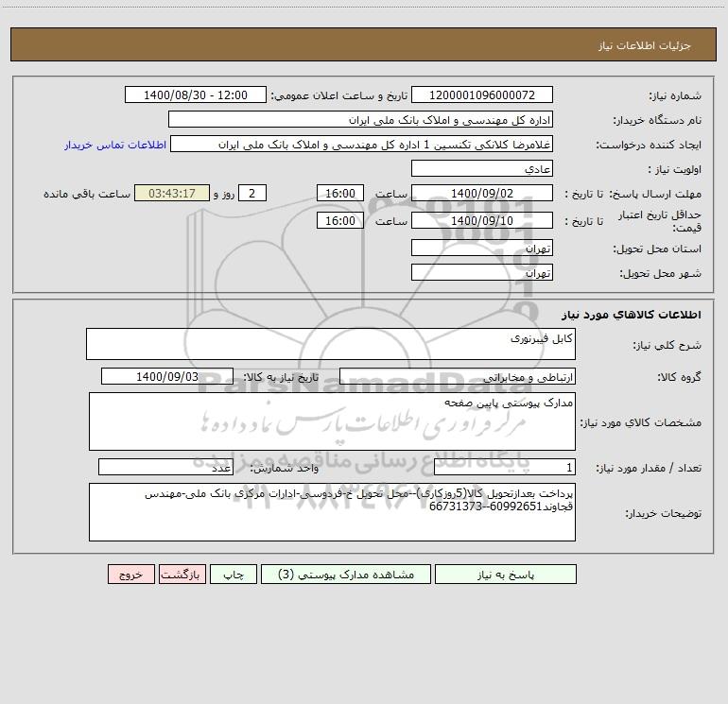Click the buyer notes text area
Viewport: 728px width, 704px height.
tap(332, 512)
